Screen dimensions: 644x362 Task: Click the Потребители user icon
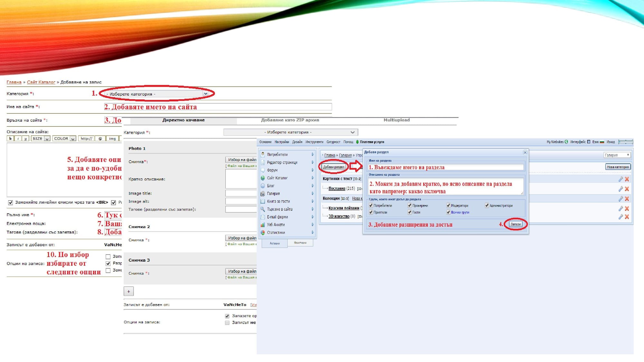click(263, 154)
